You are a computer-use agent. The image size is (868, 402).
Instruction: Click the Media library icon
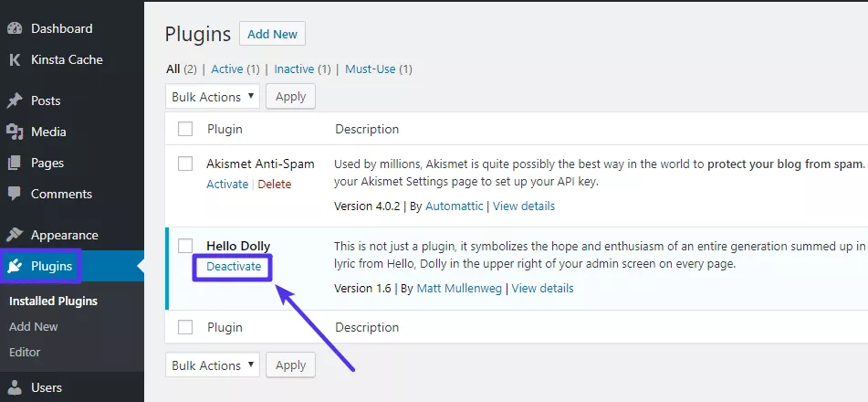point(15,132)
